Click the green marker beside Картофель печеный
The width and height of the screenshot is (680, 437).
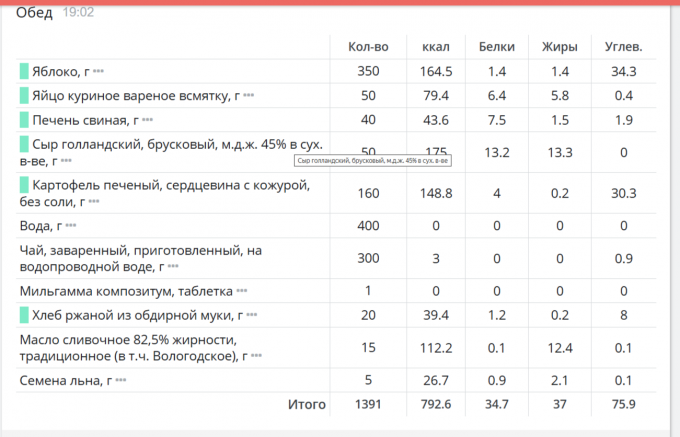click(x=24, y=186)
